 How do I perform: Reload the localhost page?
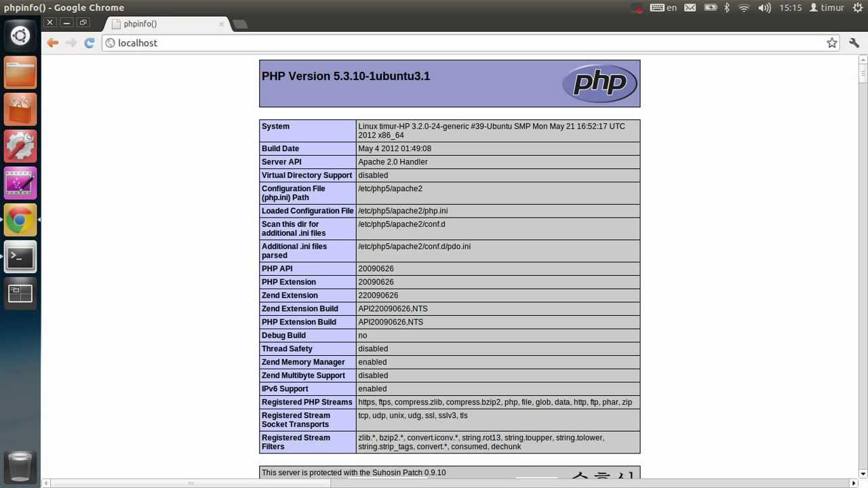tap(89, 43)
